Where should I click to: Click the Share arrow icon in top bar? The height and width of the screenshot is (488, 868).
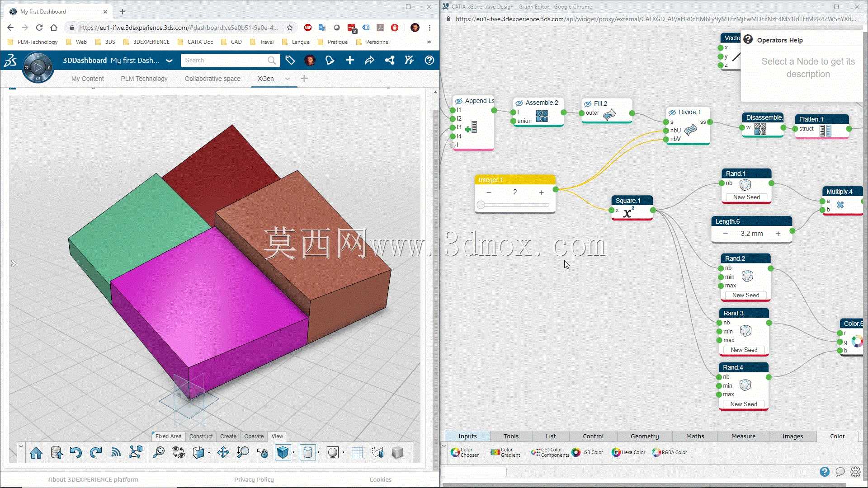tap(369, 60)
